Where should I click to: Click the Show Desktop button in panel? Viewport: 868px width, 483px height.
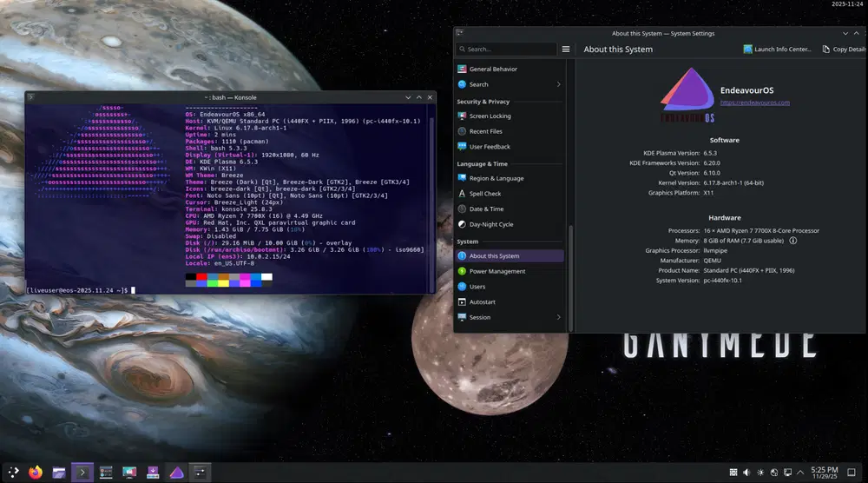tap(852, 473)
